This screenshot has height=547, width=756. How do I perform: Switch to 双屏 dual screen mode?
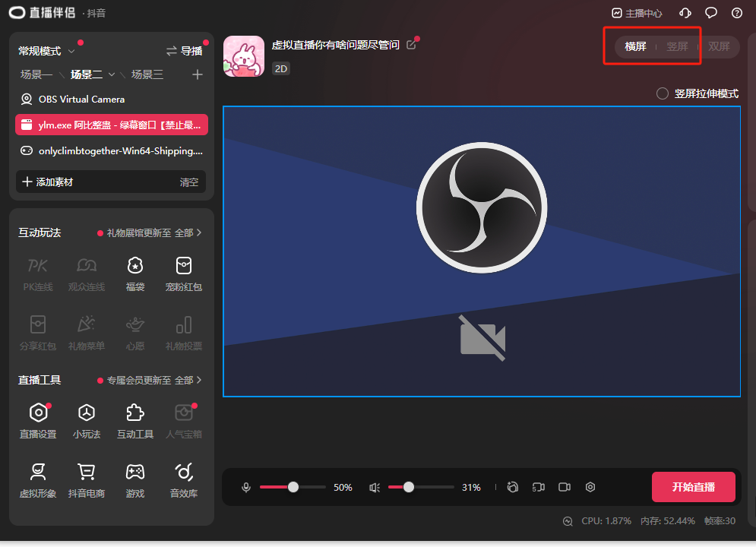[719, 47]
